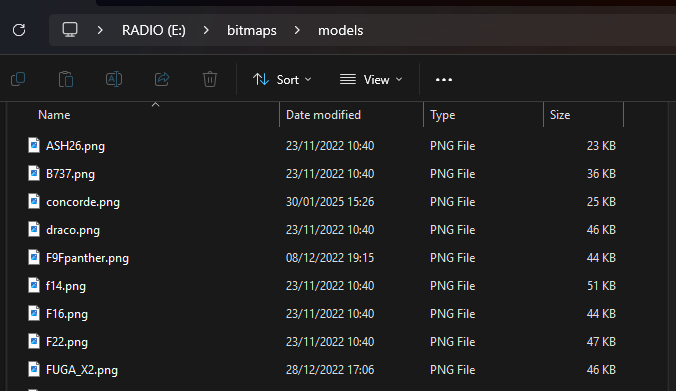
Task: Open the Sort dropdown menu
Action: tap(282, 80)
